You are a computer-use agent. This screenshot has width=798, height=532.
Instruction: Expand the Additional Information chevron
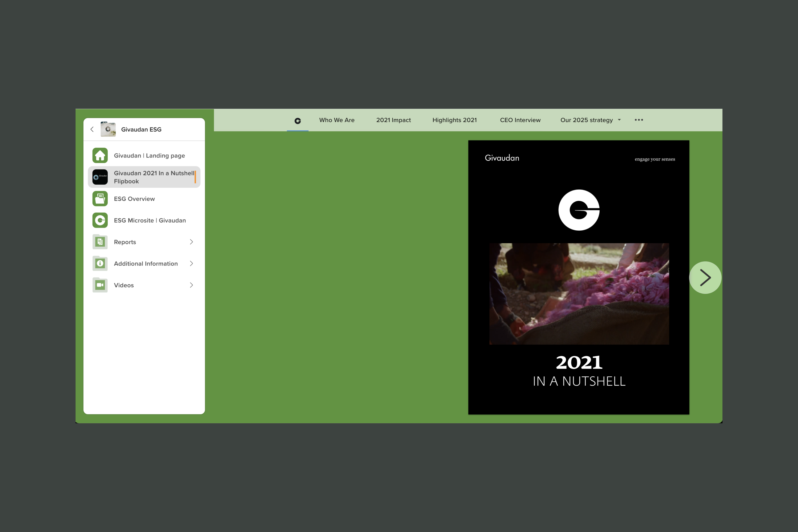coord(191,264)
